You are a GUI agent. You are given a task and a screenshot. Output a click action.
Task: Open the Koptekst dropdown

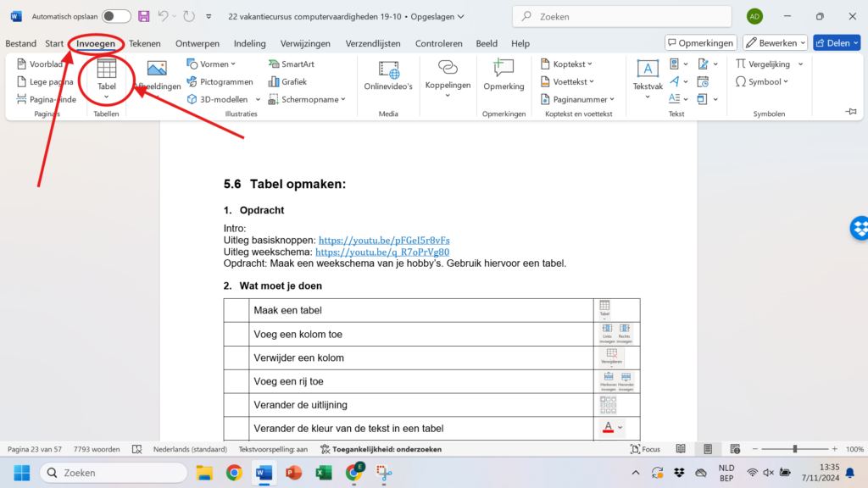pos(568,64)
